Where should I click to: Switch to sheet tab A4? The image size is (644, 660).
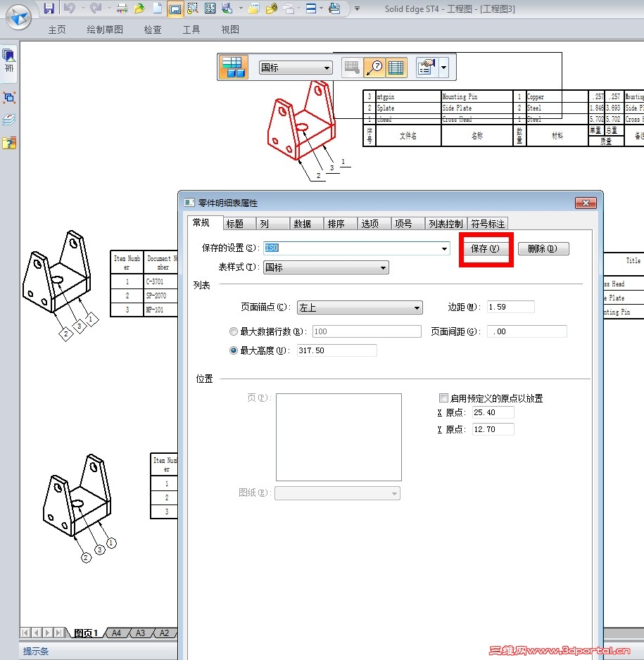click(x=117, y=633)
